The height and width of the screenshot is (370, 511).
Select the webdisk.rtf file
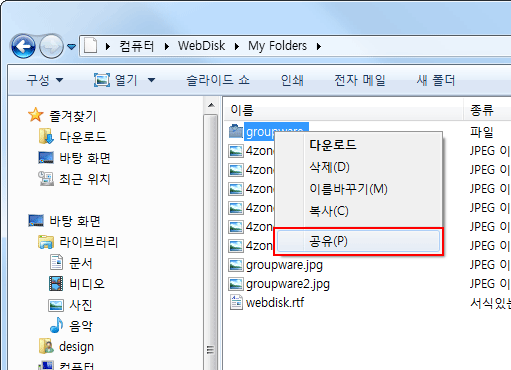tap(275, 303)
